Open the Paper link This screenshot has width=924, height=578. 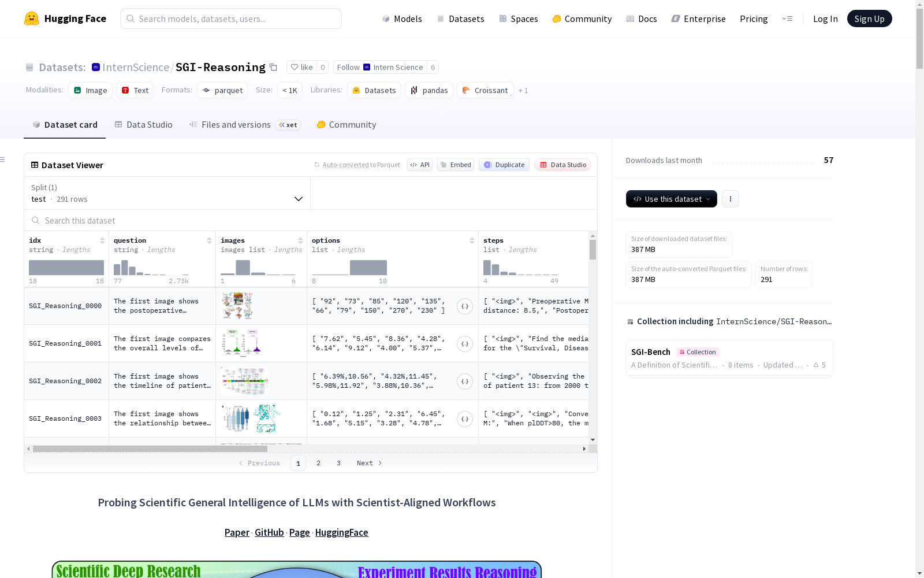237,532
